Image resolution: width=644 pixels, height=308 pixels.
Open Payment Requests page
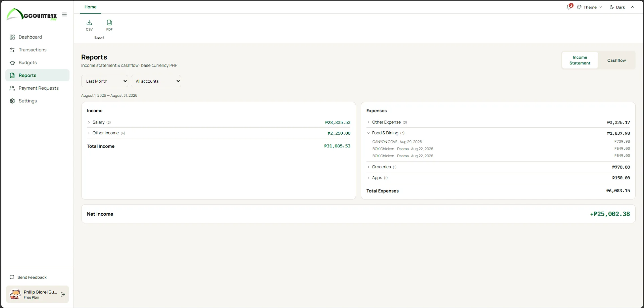(x=37, y=88)
